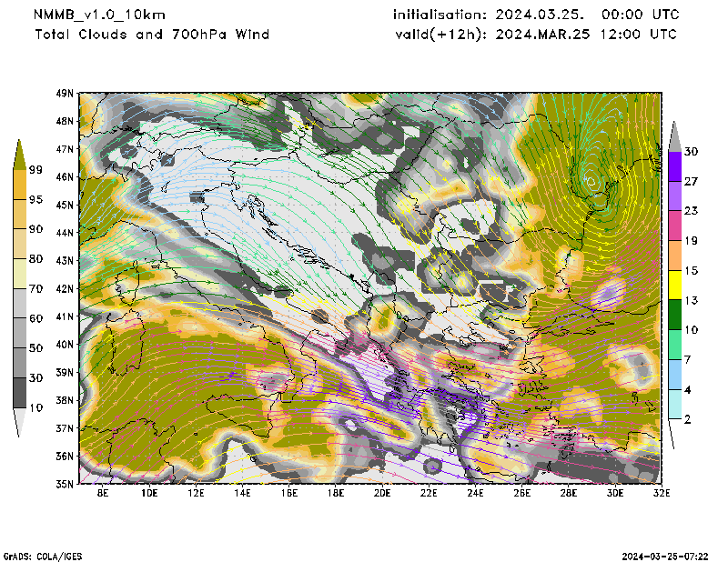728x562 pixels.
Task: Click the GrADS: COLA/IGES footer label
Action: coord(38,555)
